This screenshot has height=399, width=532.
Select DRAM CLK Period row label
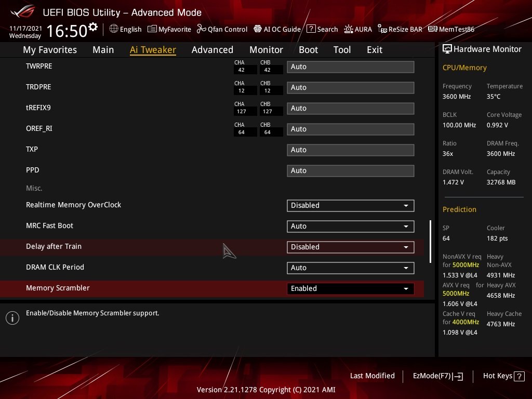coord(55,268)
